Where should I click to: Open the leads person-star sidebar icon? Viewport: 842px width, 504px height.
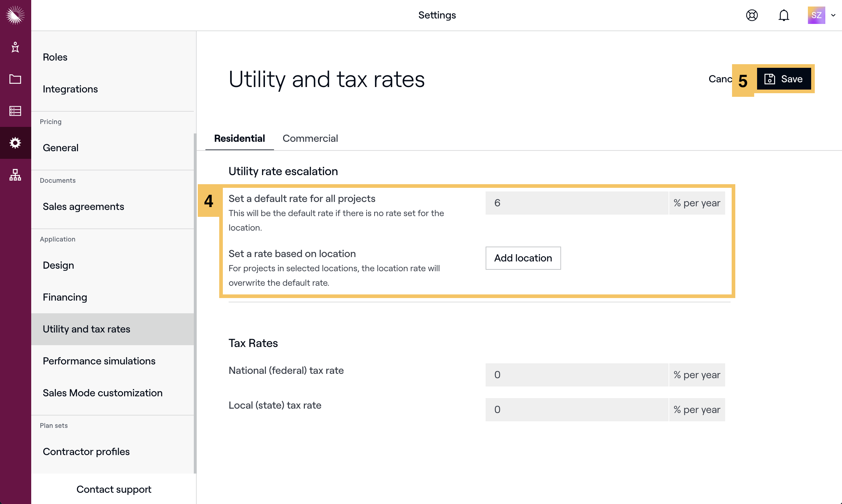coord(15,47)
